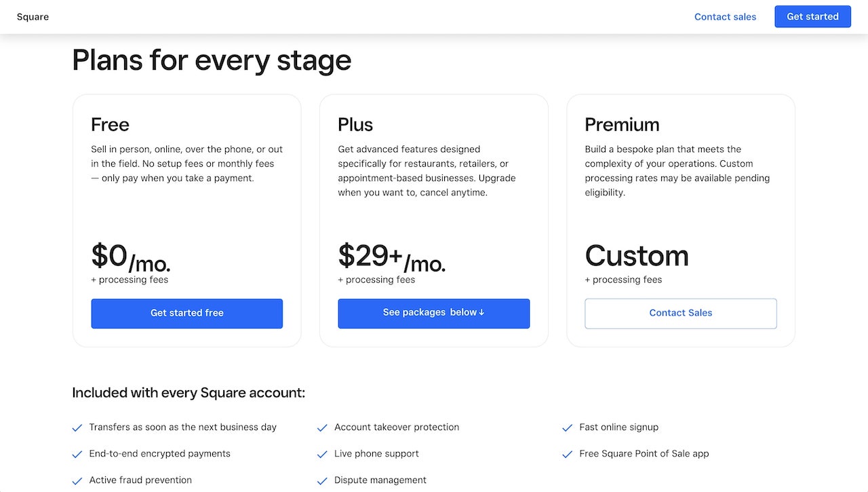Click the Contact Sales button in Premium card
Screen dimensions: 868x492
pos(681,314)
